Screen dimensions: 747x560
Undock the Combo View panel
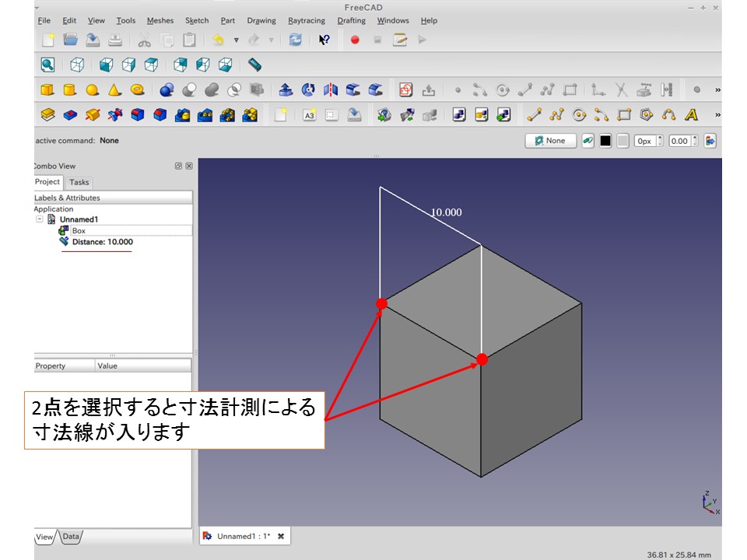178,166
